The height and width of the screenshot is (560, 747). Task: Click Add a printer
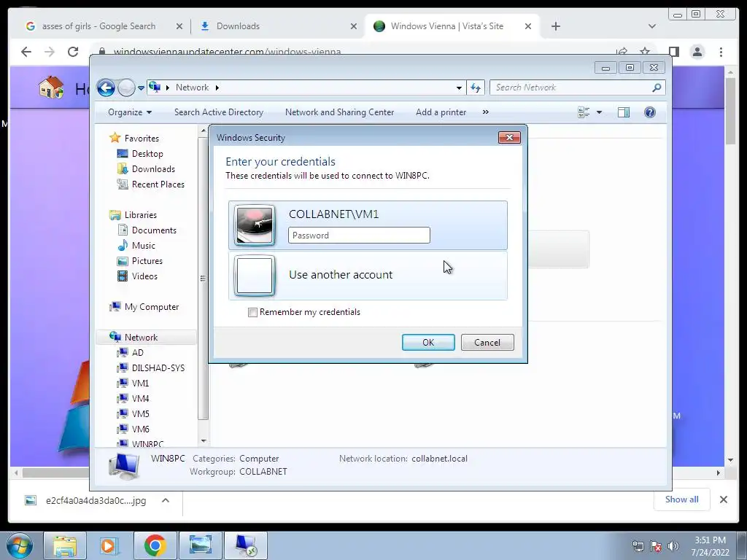441,112
